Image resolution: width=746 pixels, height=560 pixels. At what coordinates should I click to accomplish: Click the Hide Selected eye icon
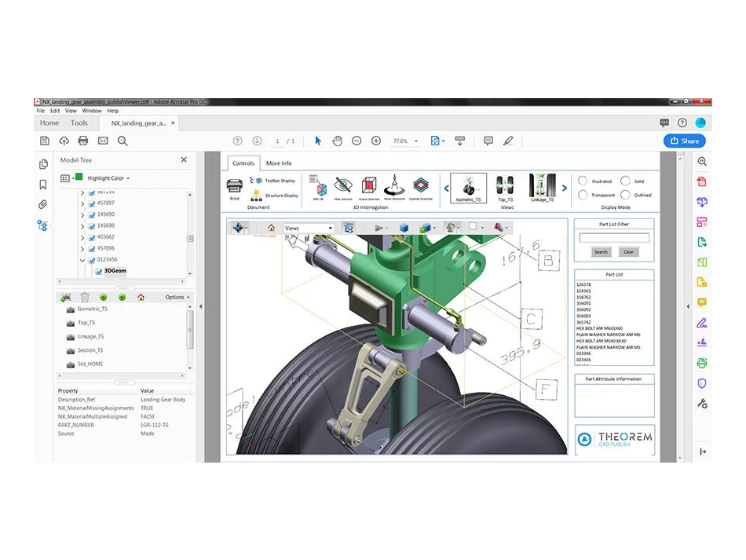(342, 187)
